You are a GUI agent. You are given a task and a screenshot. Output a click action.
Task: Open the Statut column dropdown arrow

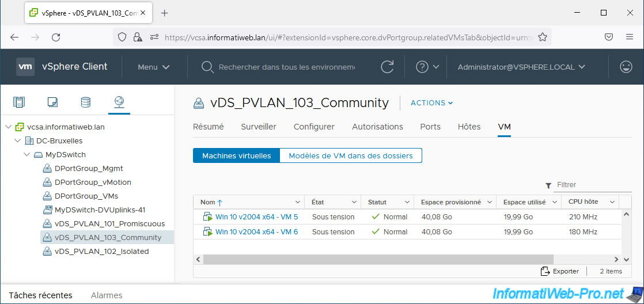coord(407,202)
